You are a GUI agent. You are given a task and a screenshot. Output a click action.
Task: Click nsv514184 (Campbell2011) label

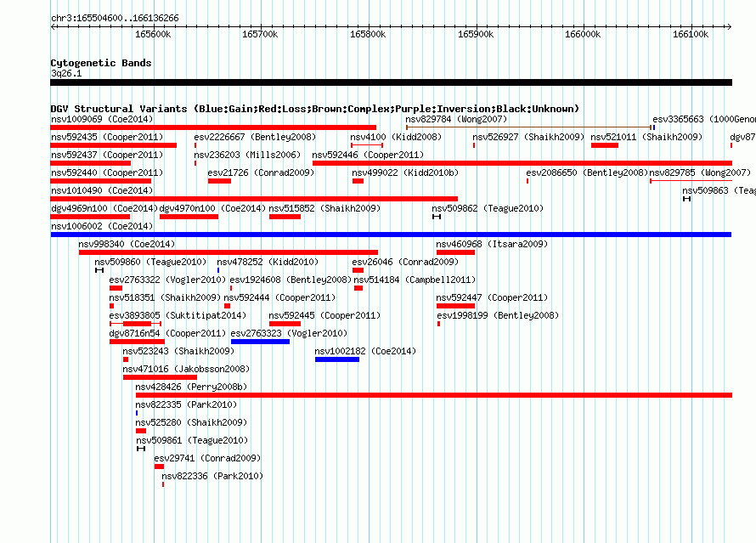tap(415, 280)
